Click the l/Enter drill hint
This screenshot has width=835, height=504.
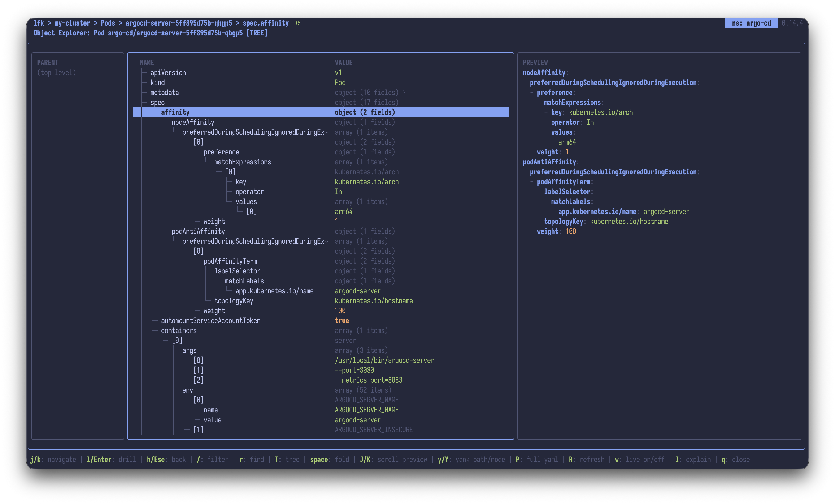(111, 460)
